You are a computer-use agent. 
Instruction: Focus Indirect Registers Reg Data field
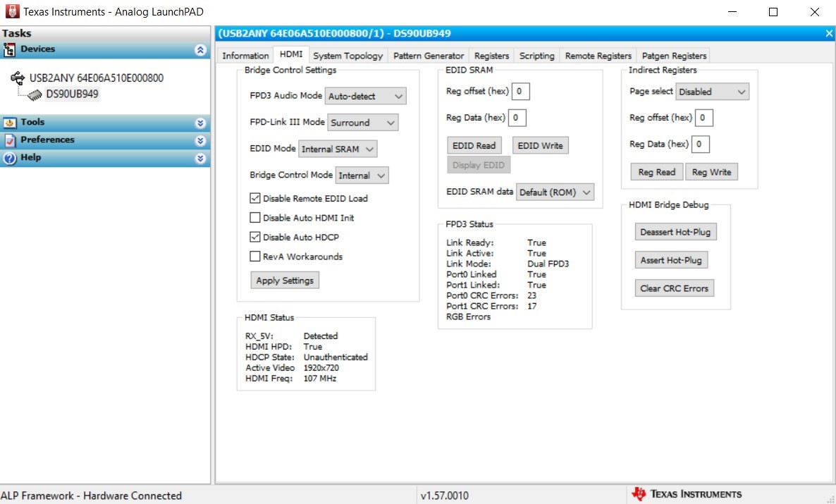701,144
